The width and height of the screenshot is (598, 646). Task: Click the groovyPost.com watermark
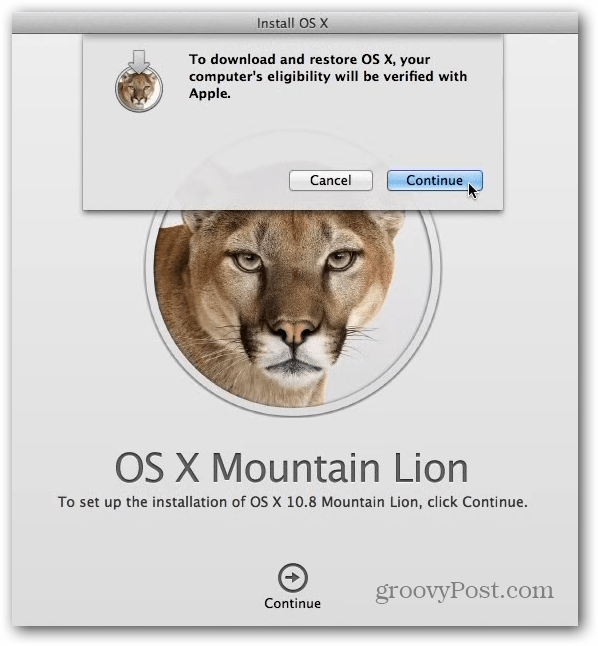464,591
